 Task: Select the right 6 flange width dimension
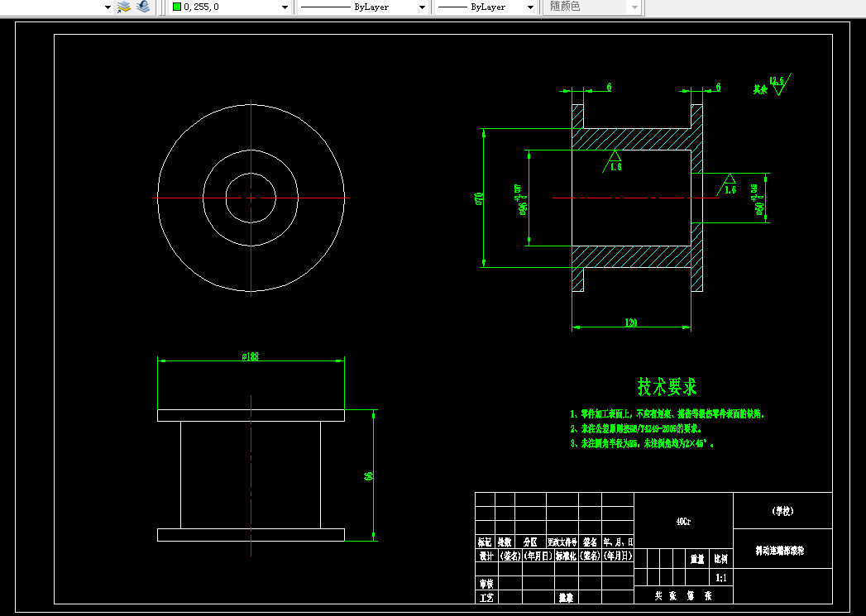[718, 87]
